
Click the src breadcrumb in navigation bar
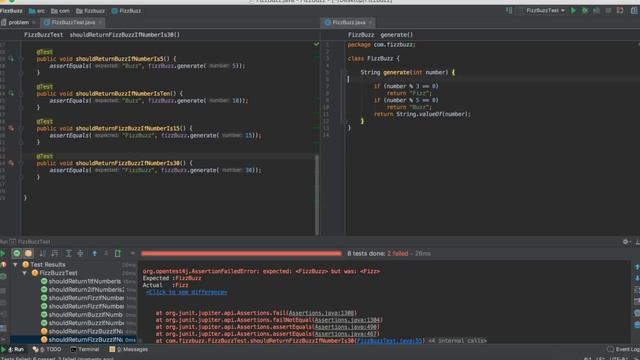coord(37,11)
